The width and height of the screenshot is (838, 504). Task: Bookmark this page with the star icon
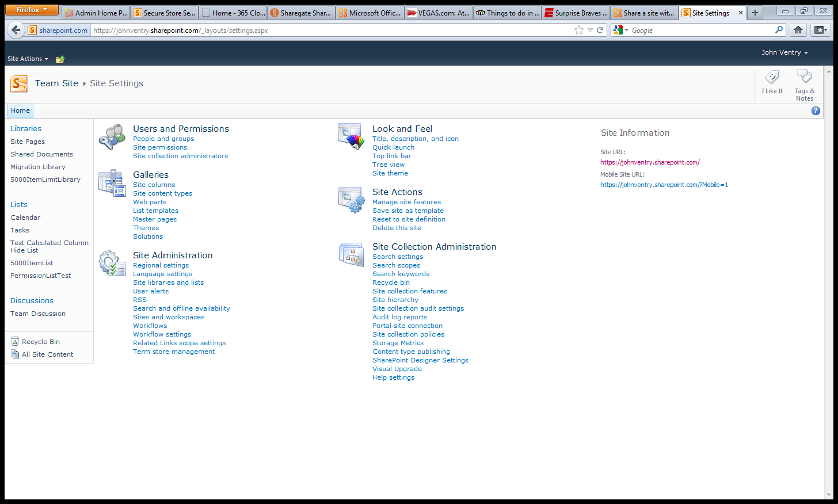pos(579,30)
